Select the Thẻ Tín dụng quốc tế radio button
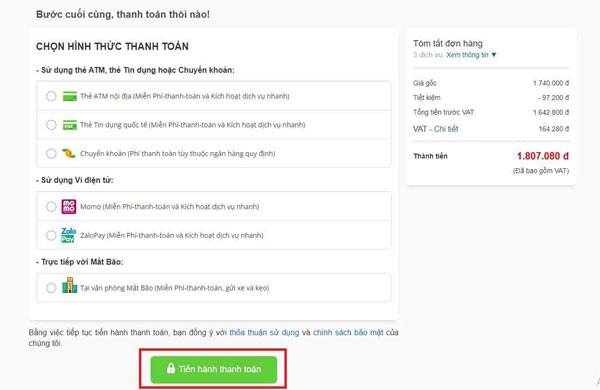The image size is (600, 390). tap(51, 125)
